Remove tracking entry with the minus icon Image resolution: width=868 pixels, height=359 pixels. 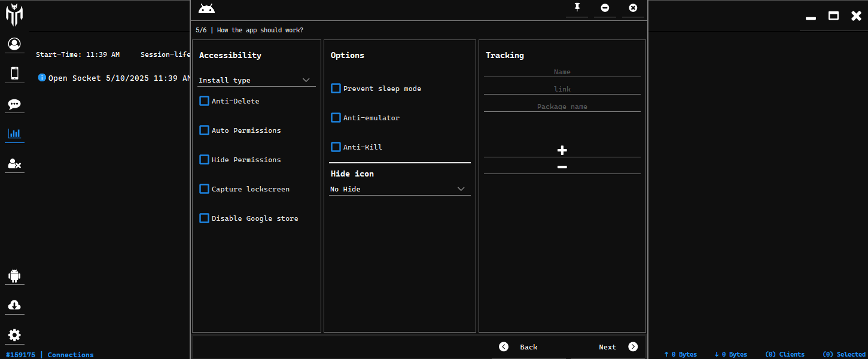pyautogui.click(x=562, y=167)
